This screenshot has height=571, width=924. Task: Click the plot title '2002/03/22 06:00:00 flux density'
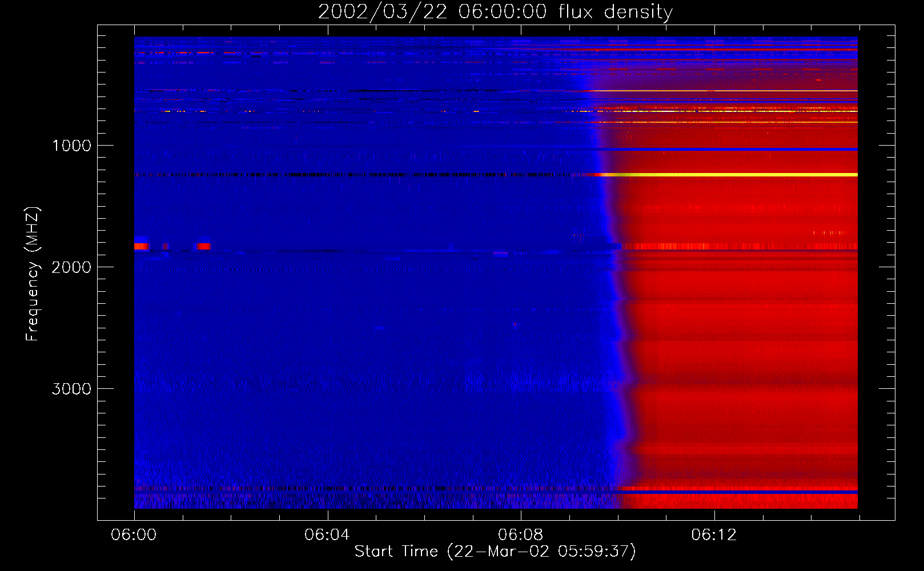495,12
